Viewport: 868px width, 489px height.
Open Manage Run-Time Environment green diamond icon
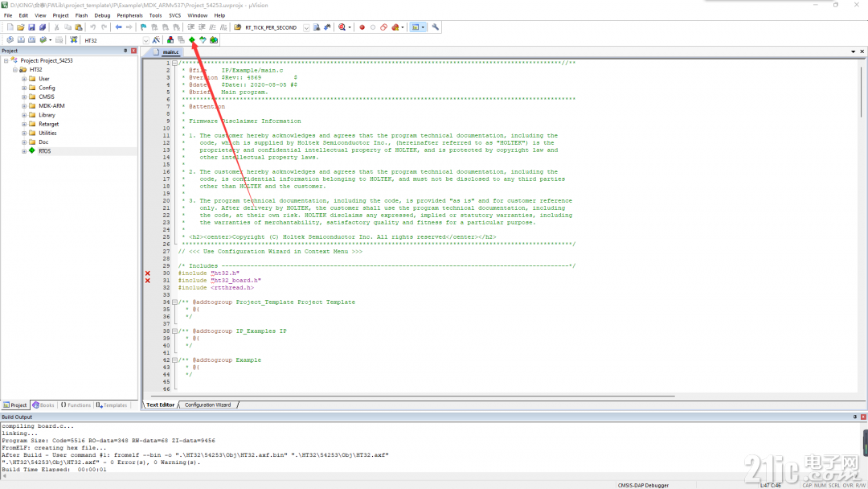(x=192, y=40)
